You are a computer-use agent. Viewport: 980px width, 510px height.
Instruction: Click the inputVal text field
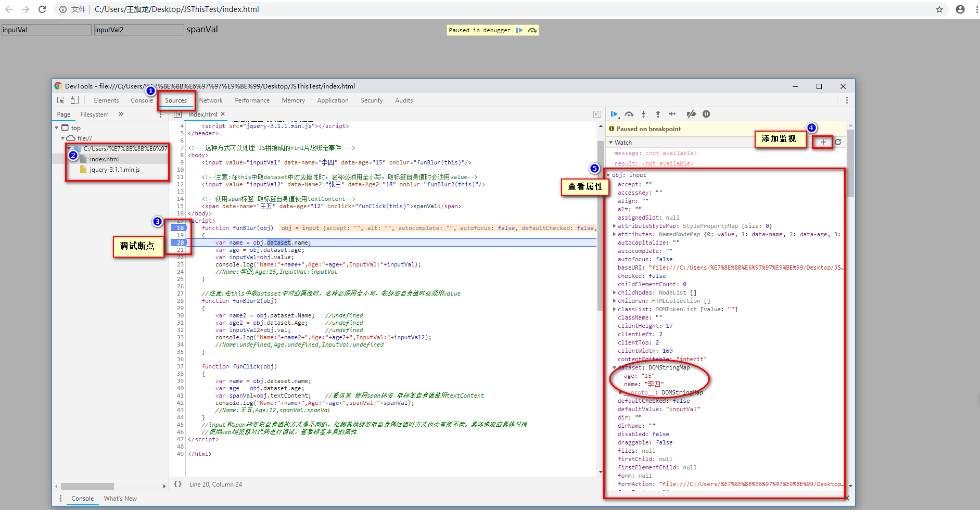[46, 30]
